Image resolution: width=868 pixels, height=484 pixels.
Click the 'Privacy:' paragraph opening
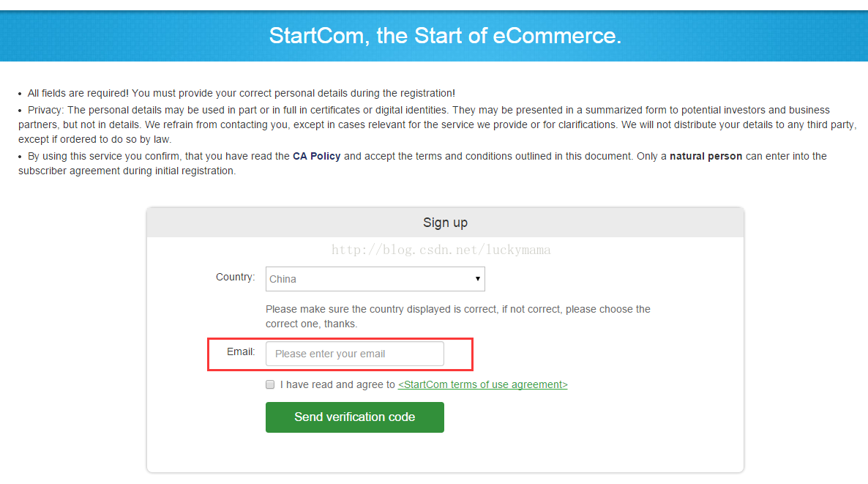pos(45,110)
